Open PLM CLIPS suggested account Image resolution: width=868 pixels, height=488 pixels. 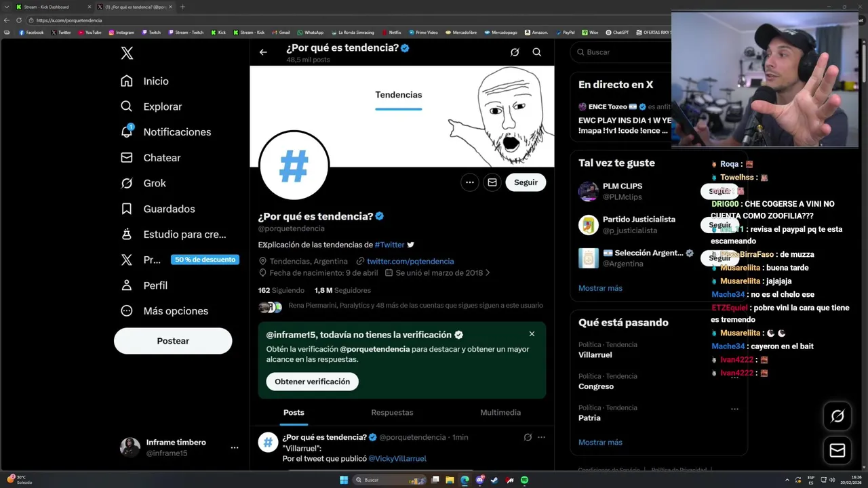[x=622, y=191]
